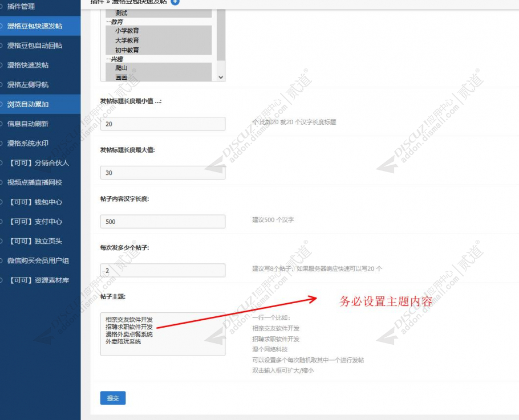
Task: Click hint text 建议500 个汉字
Action: pos(273,220)
